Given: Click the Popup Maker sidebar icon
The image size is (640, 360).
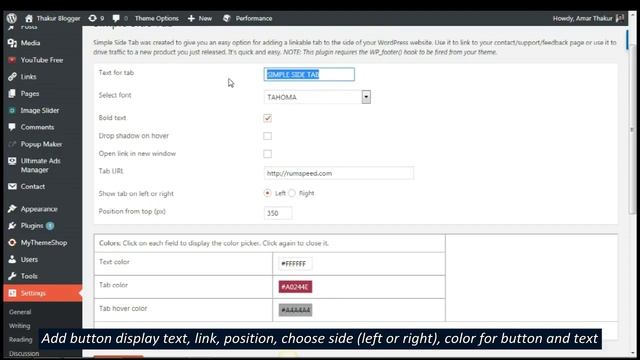Looking at the screenshot, I should point(12,144).
